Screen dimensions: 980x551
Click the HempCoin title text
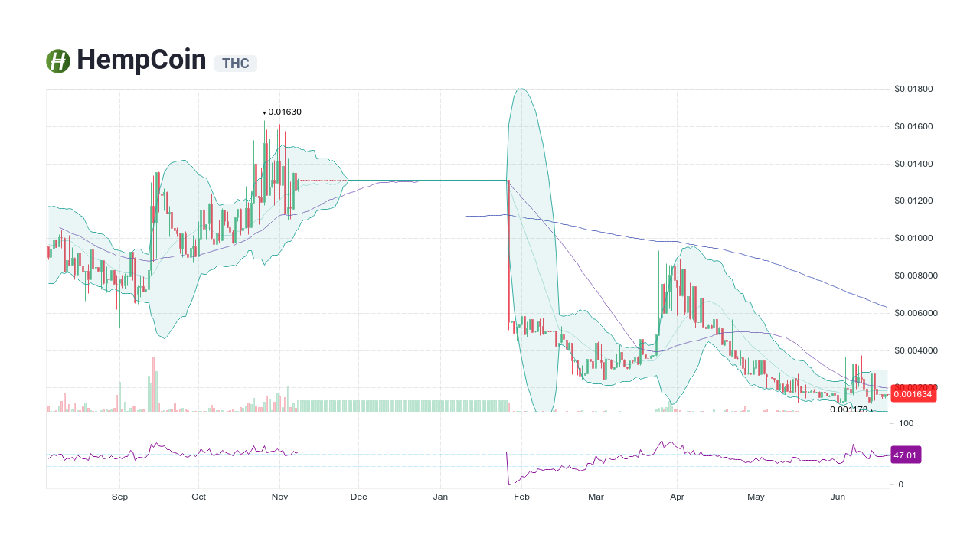pyautogui.click(x=142, y=60)
